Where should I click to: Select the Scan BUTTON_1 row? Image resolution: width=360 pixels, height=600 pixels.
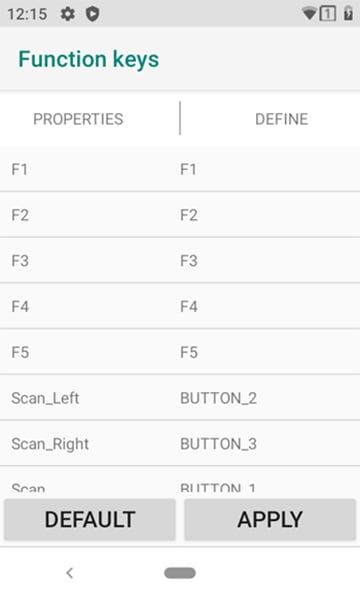(180, 483)
